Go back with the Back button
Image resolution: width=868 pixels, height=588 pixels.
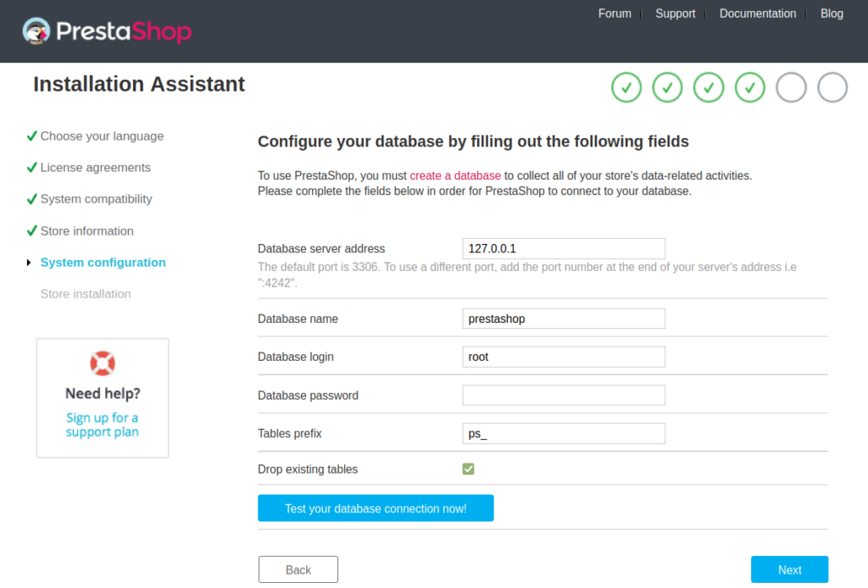pyautogui.click(x=298, y=569)
